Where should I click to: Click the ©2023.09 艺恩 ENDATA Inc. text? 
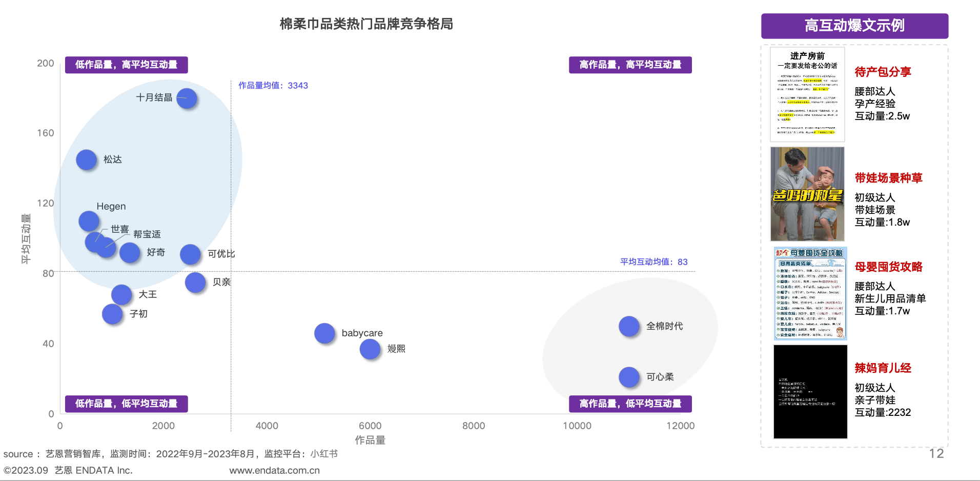pos(68,470)
